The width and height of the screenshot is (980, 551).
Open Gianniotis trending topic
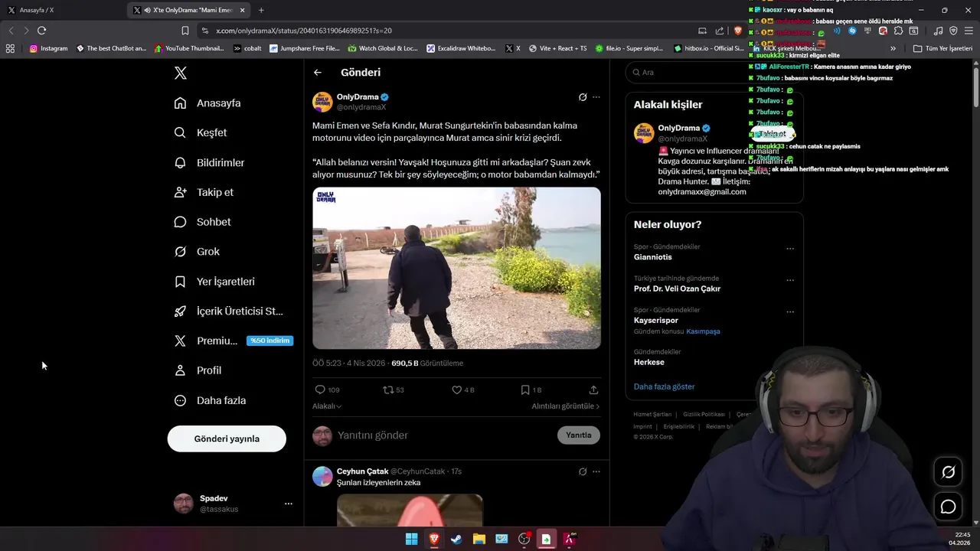click(653, 257)
